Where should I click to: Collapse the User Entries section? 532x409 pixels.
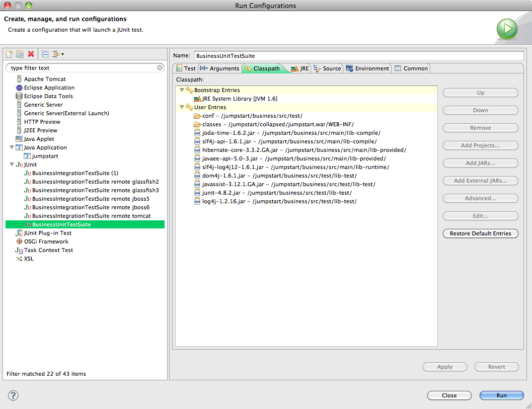[x=182, y=107]
